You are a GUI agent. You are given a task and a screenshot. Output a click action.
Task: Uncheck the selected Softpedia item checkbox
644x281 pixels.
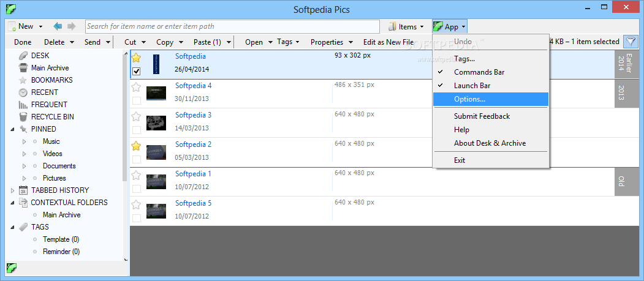click(137, 72)
